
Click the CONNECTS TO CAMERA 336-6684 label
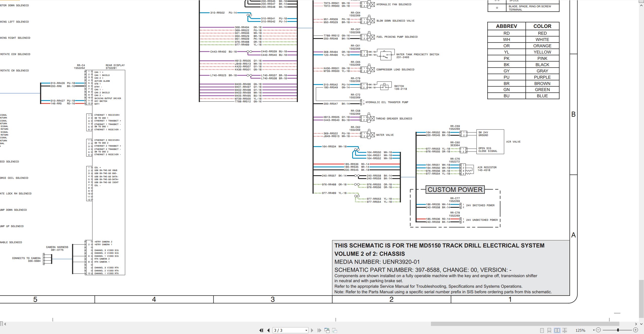click(26, 260)
